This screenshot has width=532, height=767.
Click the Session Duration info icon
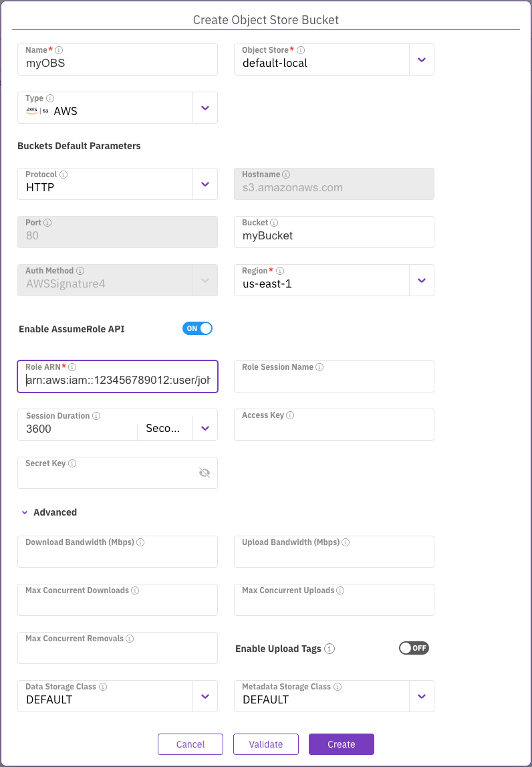96,415
